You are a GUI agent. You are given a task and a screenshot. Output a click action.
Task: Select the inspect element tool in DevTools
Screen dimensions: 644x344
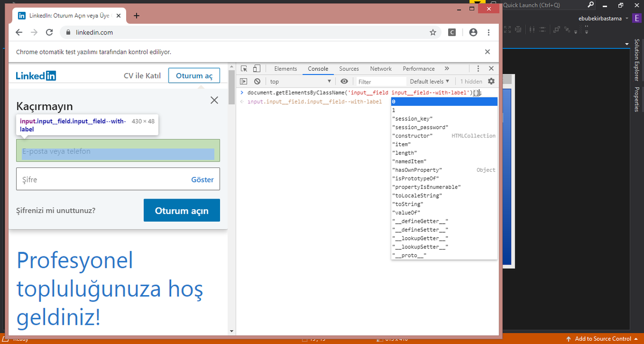(243, 68)
